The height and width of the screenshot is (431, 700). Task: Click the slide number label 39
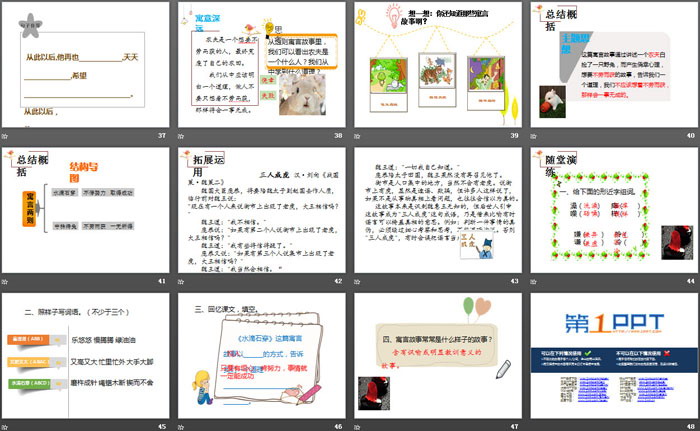(x=514, y=135)
